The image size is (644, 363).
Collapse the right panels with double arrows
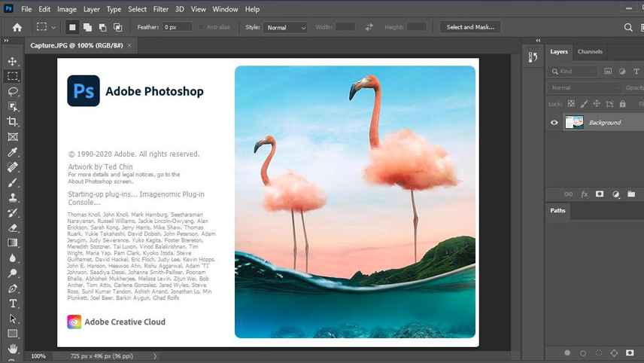click(538, 40)
